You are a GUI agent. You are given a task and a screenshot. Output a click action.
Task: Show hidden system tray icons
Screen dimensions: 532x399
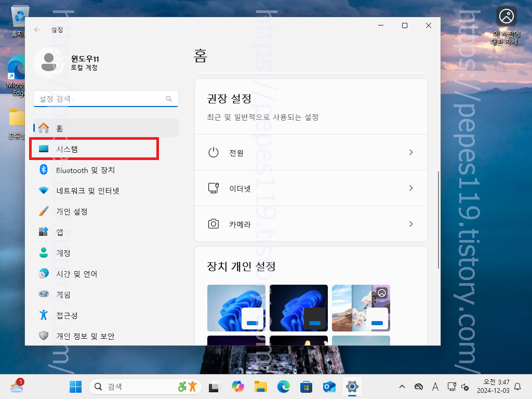tap(402, 387)
